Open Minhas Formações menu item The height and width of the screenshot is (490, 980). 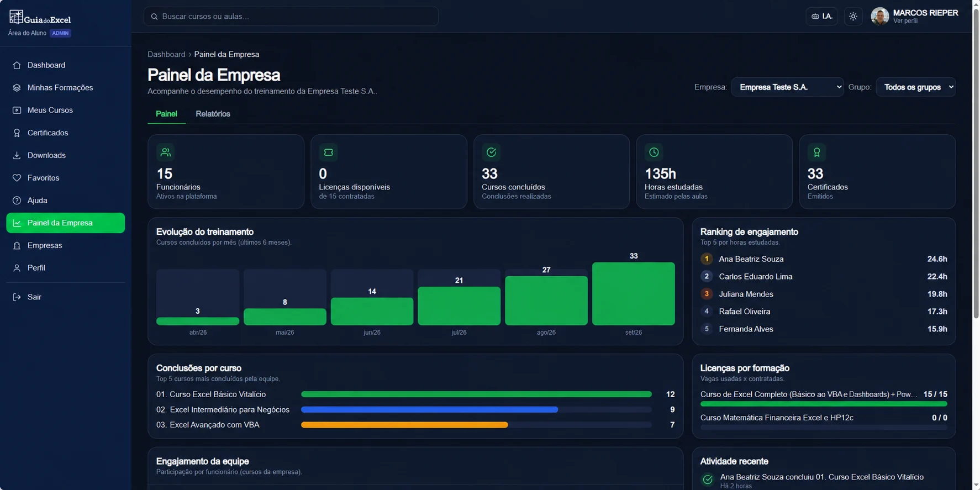66,88
